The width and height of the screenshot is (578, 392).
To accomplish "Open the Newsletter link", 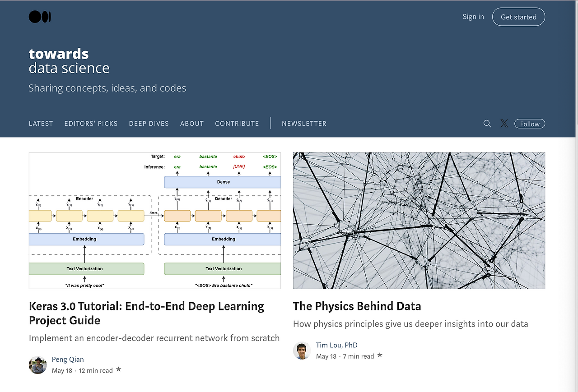I will pos(304,124).
